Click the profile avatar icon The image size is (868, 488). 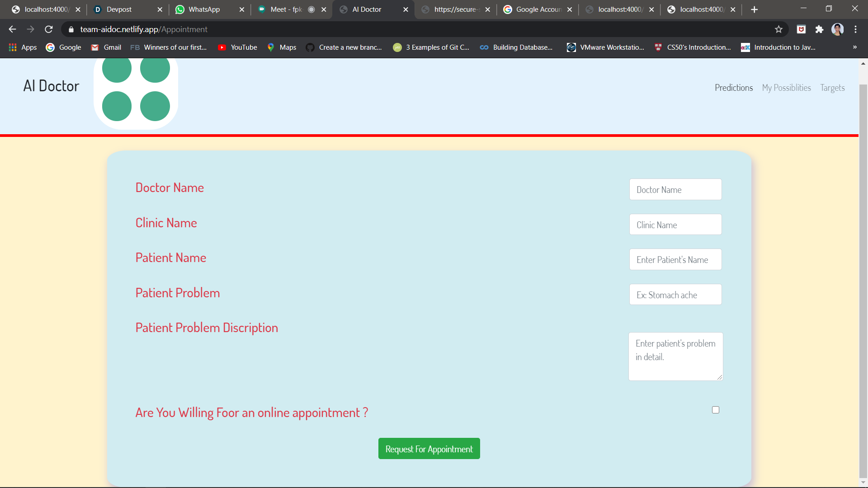click(x=837, y=29)
